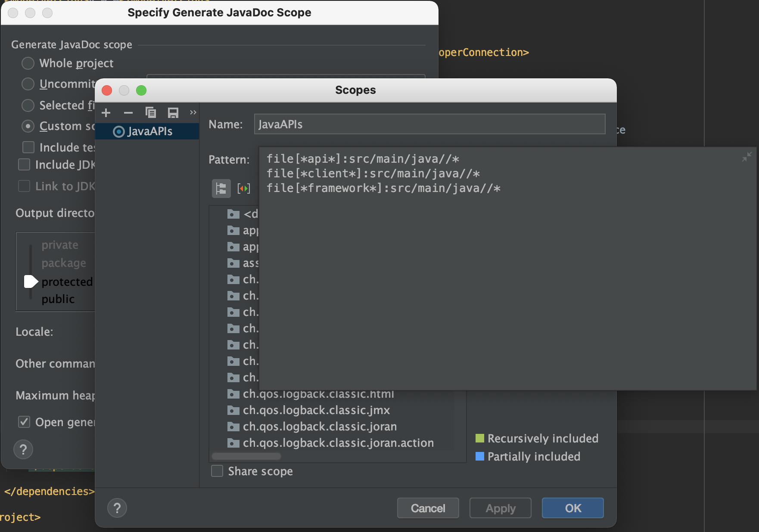Select ch.qos.logback.classic.joran.action in the tree
759x532 pixels.
click(x=338, y=442)
